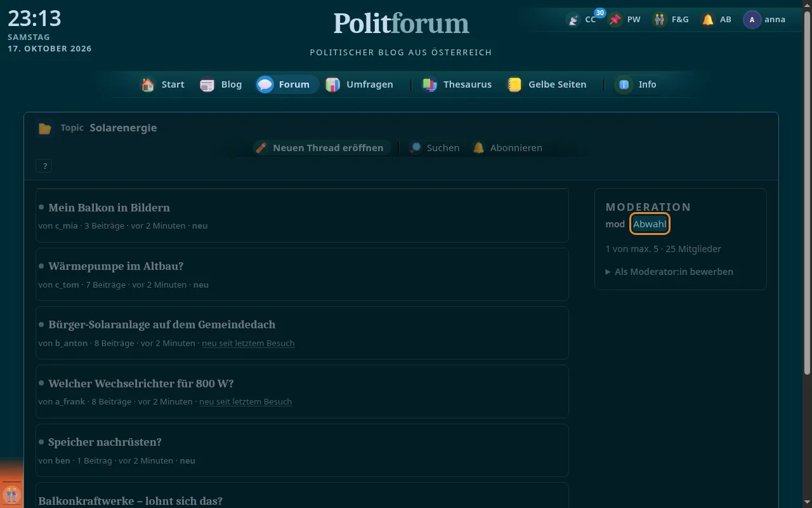Search the topic via Suchen
This screenshot has height=508, width=812.
[435, 148]
